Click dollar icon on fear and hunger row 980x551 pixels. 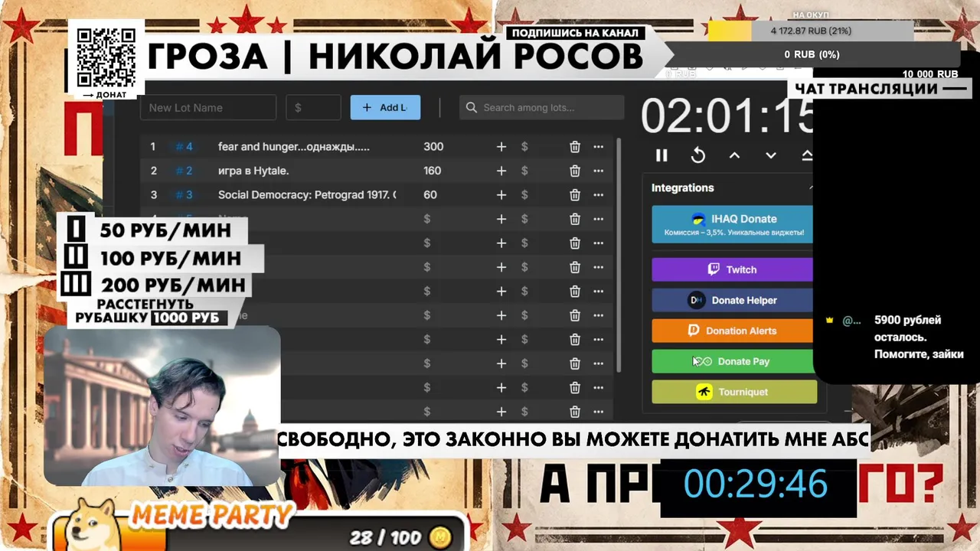tap(524, 147)
